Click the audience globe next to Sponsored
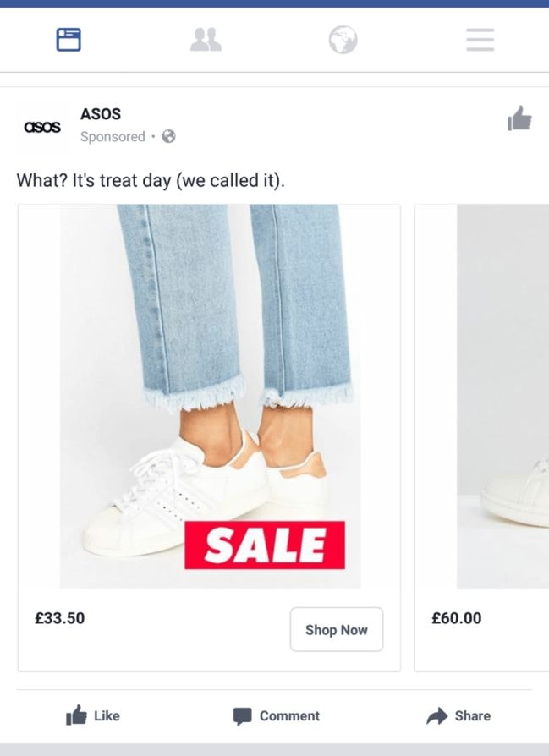The width and height of the screenshot is (549, 756). (x=168, y=136)
